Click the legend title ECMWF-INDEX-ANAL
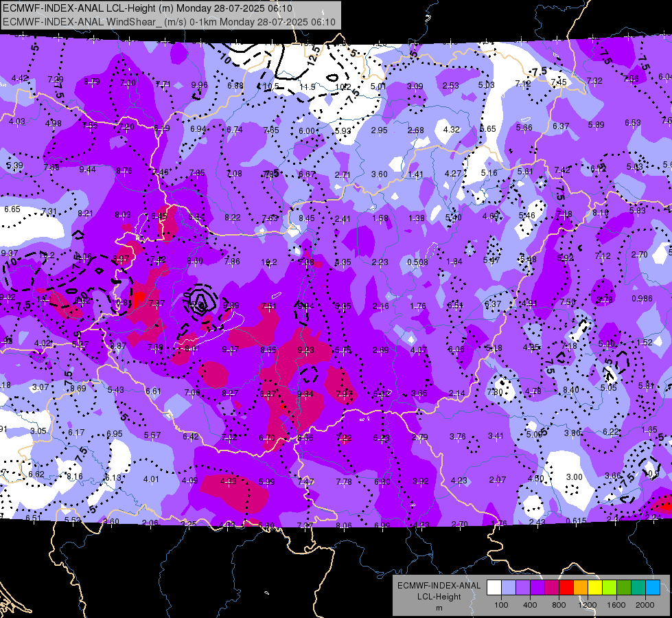This screenshot has height=618, width=672. (439, 586)
